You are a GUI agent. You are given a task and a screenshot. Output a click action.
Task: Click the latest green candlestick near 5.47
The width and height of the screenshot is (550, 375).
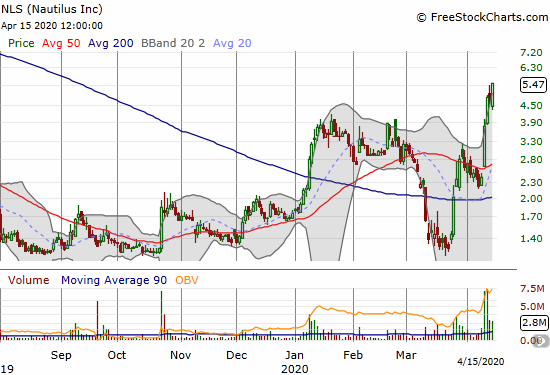coord(493,95)
